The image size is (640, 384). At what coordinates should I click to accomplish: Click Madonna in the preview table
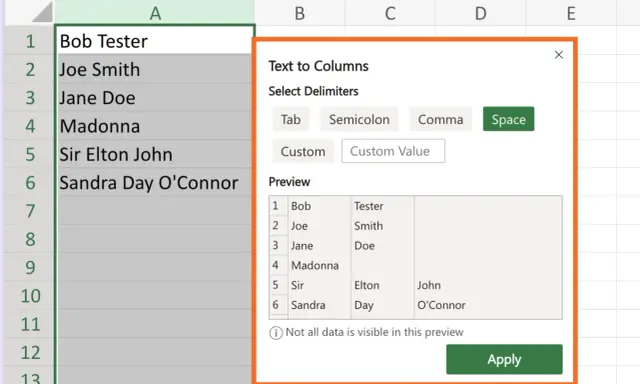[315, 266]
